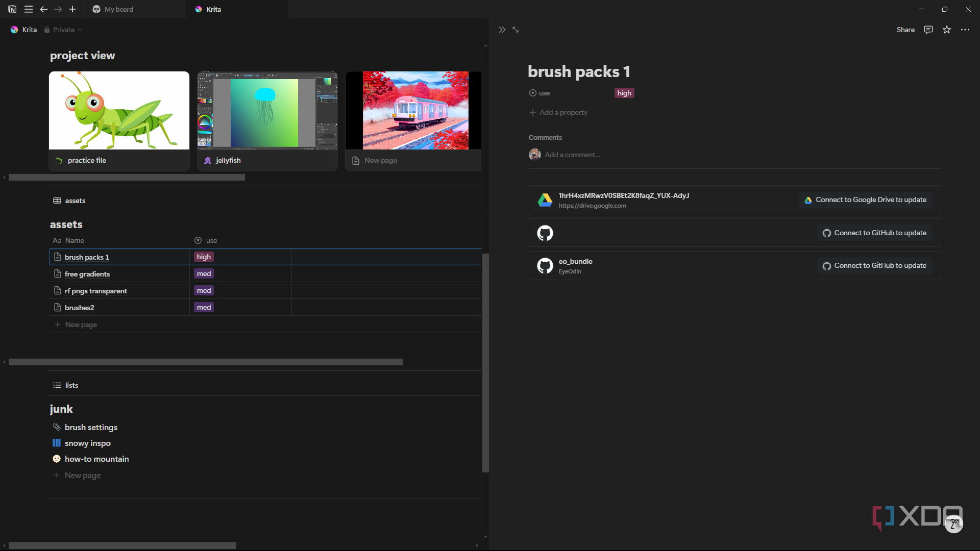Click the GitHub logo on eo_bundle bookmark
The height and width of the screenshot is (551, 980).
click(545, 266)
